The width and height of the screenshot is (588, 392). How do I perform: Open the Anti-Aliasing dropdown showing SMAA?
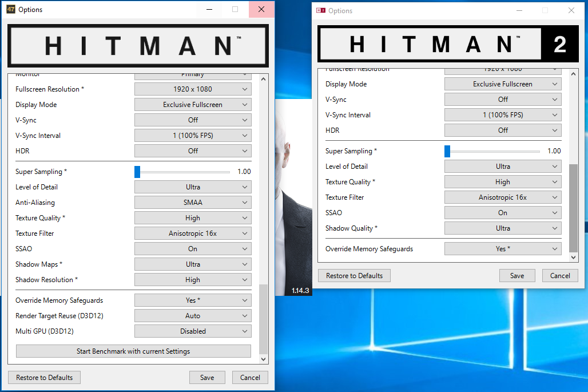pyautogui.click(x=193, y=202)
